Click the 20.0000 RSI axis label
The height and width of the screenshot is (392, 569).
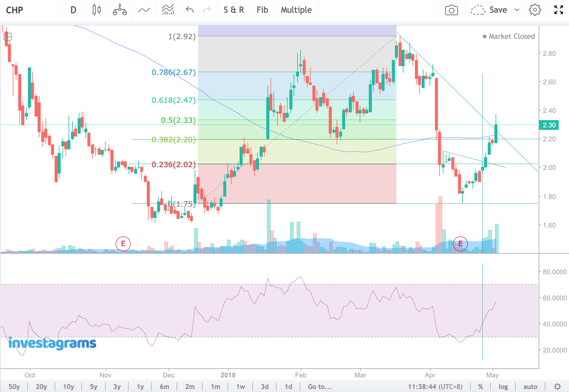pyautogui.click(x=555, y=350)
